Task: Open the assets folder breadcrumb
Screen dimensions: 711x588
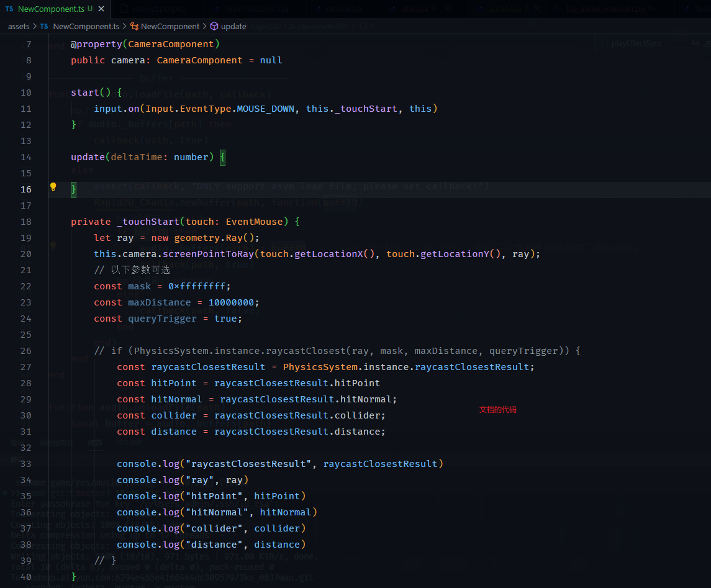Action: [x=19, y=26]
